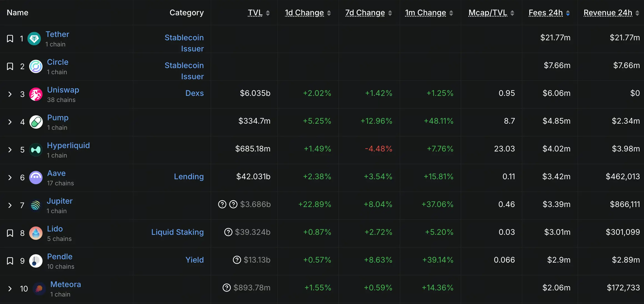Click the Pump pill logo
644x304 pixels.
[36, 122]
